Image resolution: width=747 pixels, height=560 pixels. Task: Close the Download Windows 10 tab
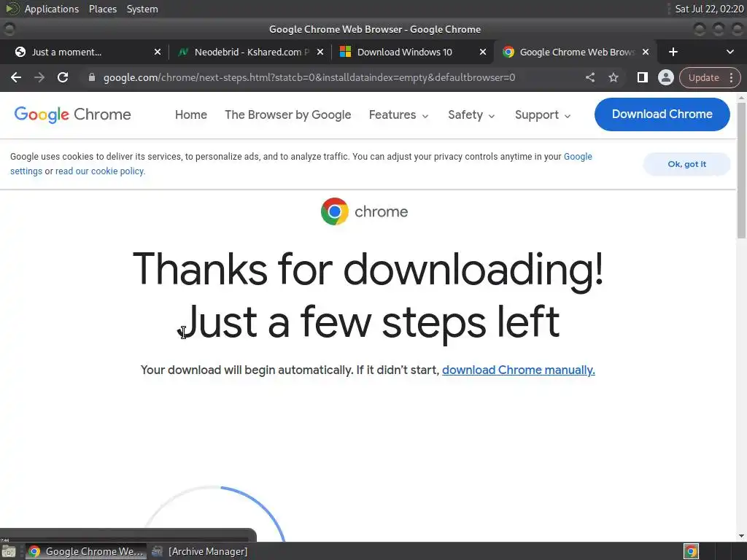click(x=483, y=52)
